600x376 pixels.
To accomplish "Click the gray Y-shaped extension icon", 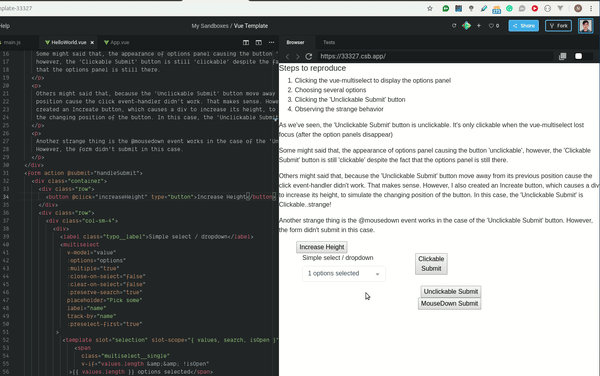I will [560, 8].
